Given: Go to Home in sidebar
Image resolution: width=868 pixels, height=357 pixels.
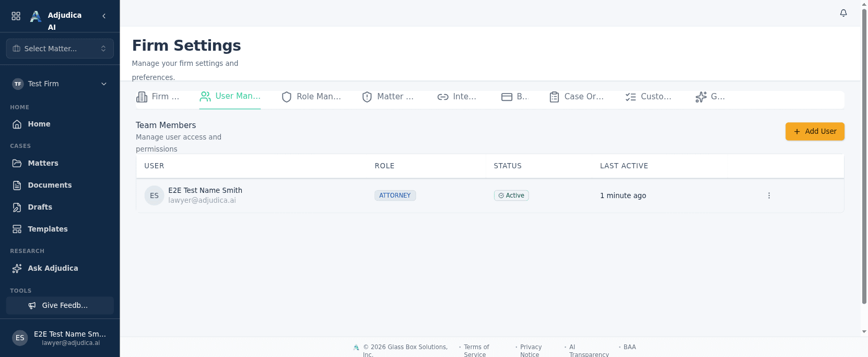Looking at the screenshot, I should [x=60, y=124].
